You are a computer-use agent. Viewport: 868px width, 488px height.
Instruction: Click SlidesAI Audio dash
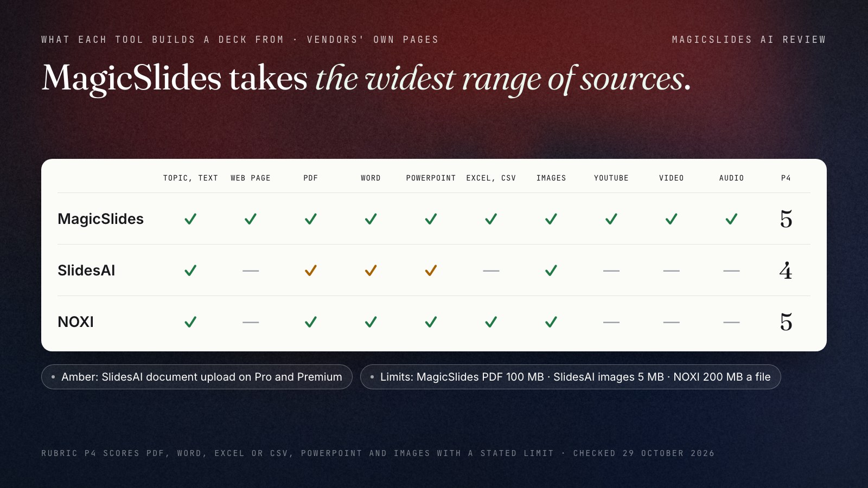tap(731, 271)
